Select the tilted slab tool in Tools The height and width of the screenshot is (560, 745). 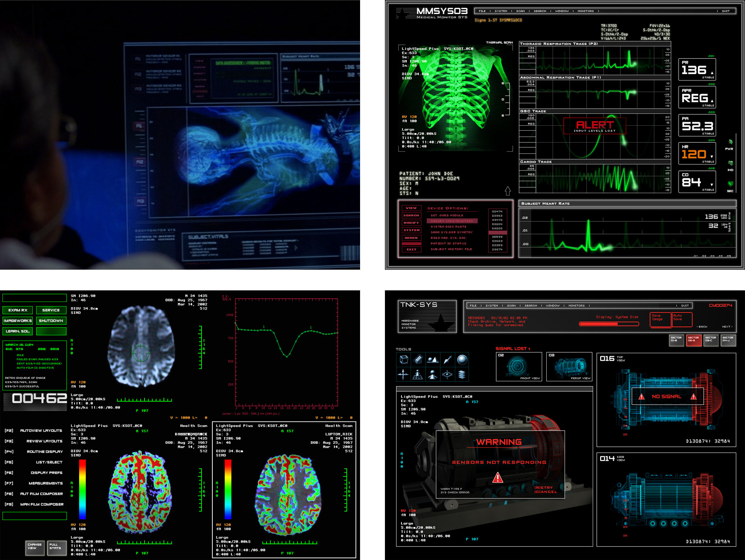[418, 360]
